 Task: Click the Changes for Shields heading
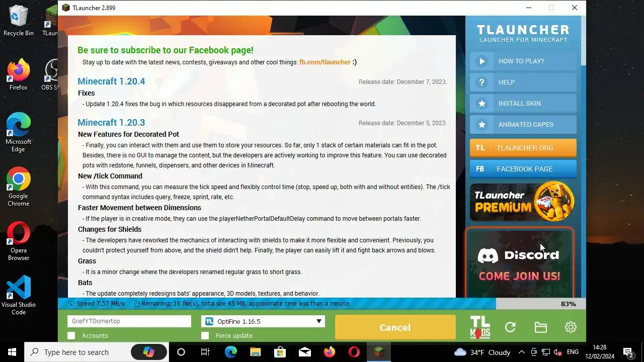(x=110, y=229)
